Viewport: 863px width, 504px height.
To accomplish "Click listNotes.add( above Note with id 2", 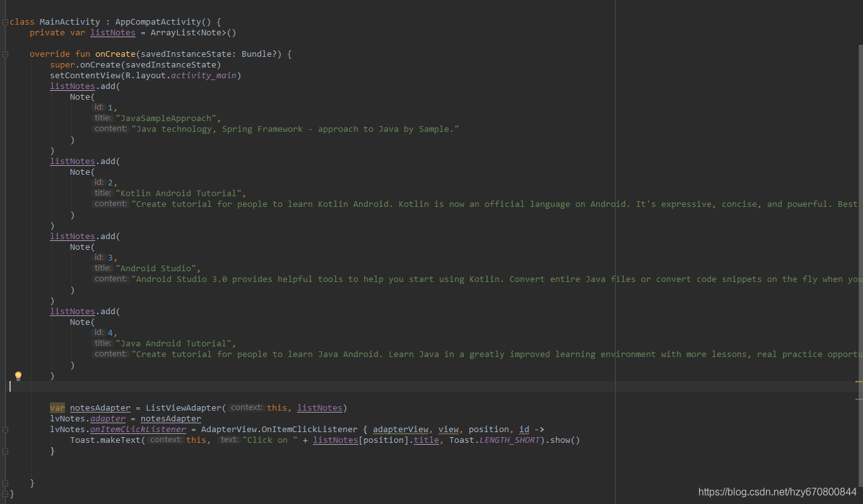I will [x=85, y=161].
